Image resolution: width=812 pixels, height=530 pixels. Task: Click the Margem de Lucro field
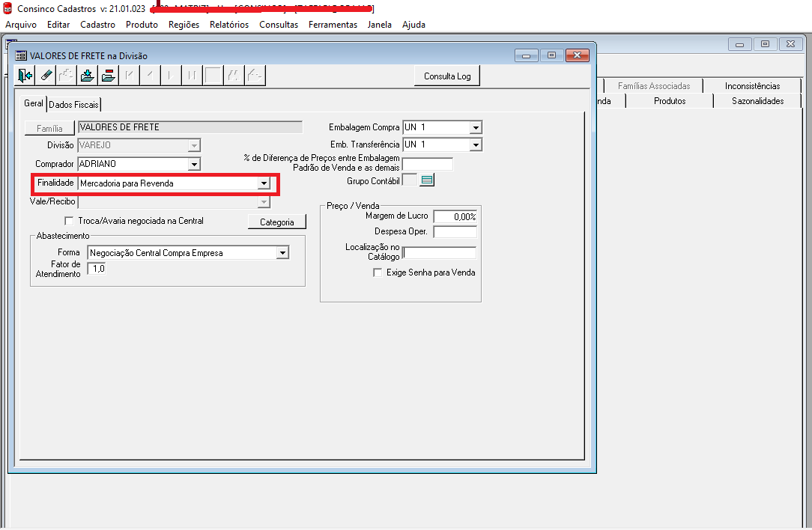[x=455, y=217]
